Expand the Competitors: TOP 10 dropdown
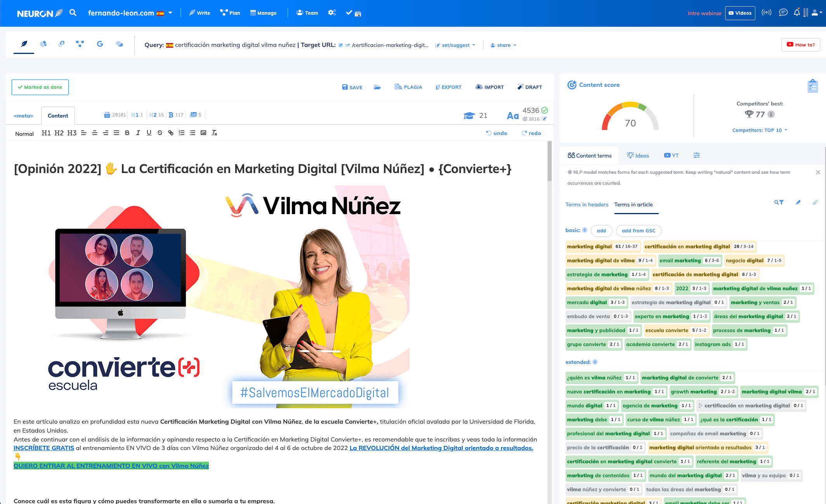 coord(760,130)
